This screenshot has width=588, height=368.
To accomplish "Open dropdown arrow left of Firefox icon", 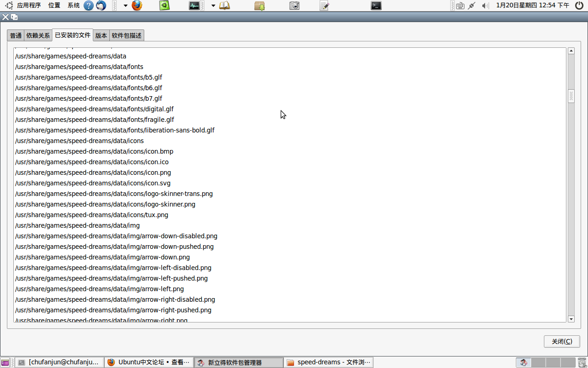I will [x=125, y=6].
